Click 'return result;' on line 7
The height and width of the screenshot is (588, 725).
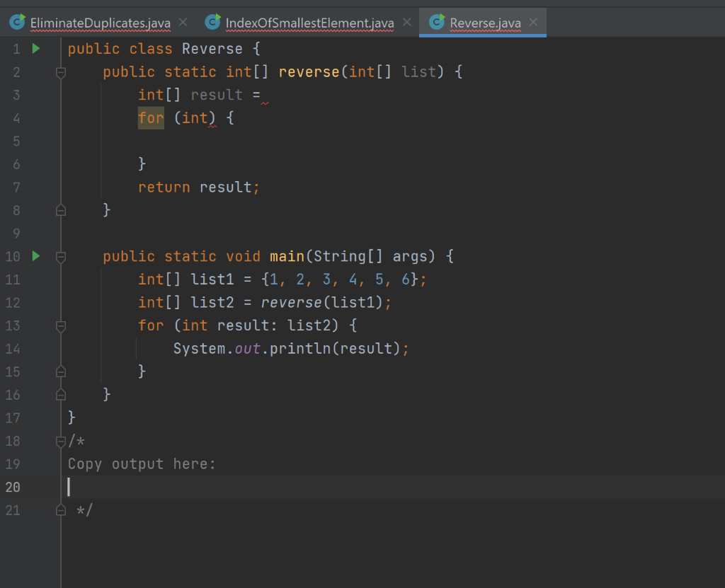pos(199,188)
